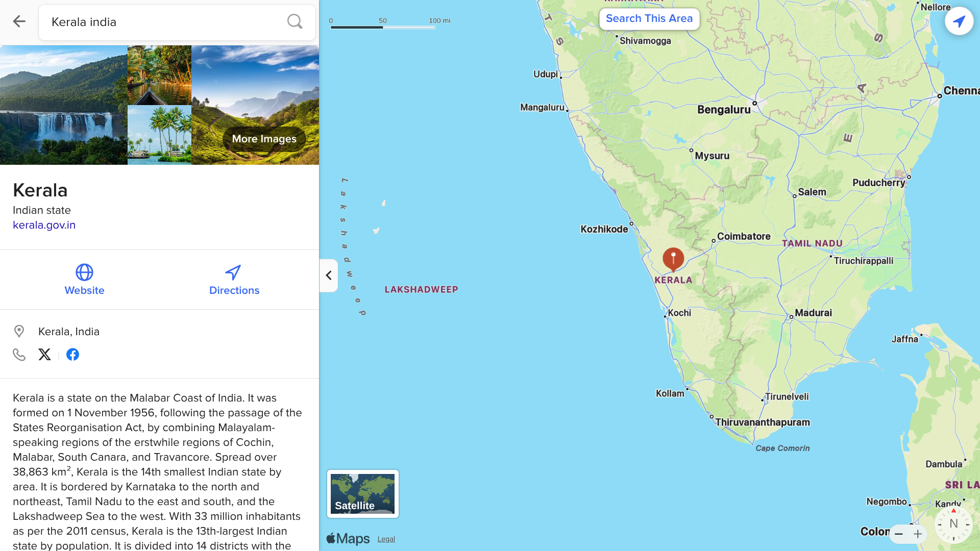980x551 pixels.
Task: Zoom in with the plus button
Action: [918, 534]
